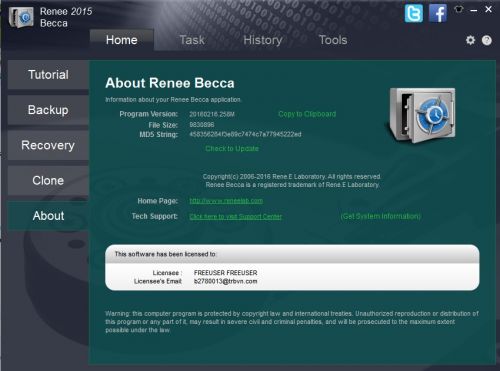The height and width of the screenshot is (371, 500).
Task: Switch to the Task tab
Action: point(192,40)
